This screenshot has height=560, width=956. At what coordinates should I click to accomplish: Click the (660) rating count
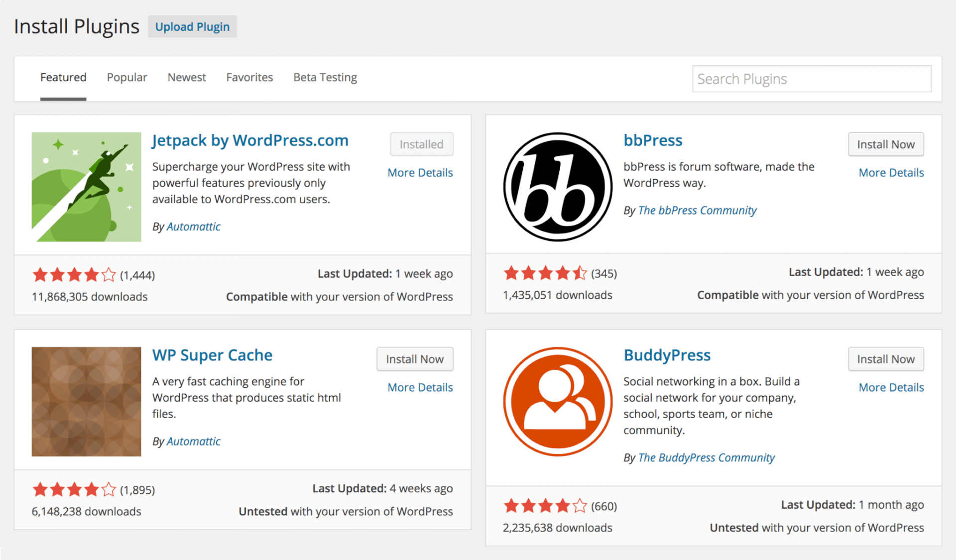coord(604,507)
